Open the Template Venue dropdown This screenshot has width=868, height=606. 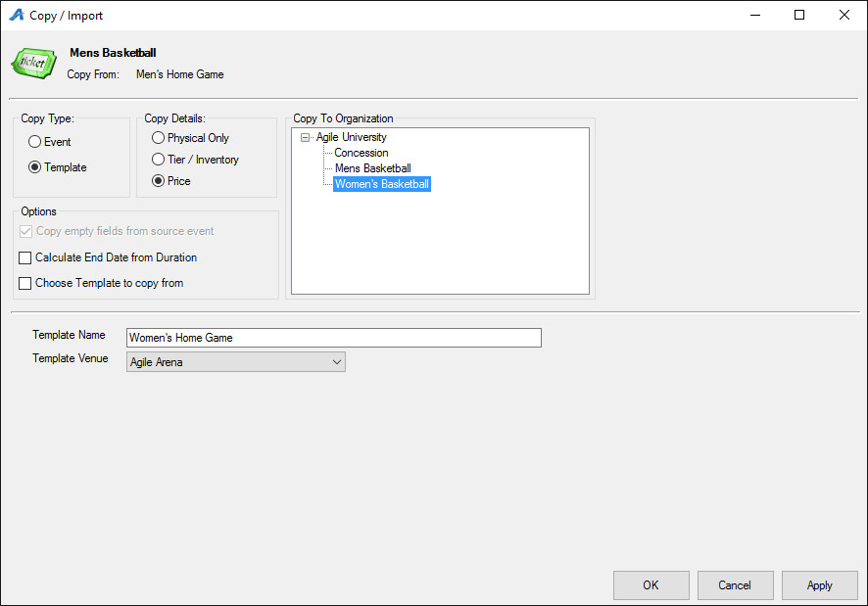[236, 362]
